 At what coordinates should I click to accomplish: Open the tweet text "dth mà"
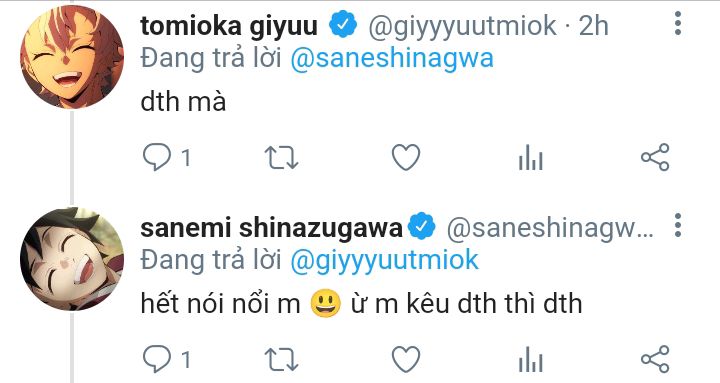(183, 101)
